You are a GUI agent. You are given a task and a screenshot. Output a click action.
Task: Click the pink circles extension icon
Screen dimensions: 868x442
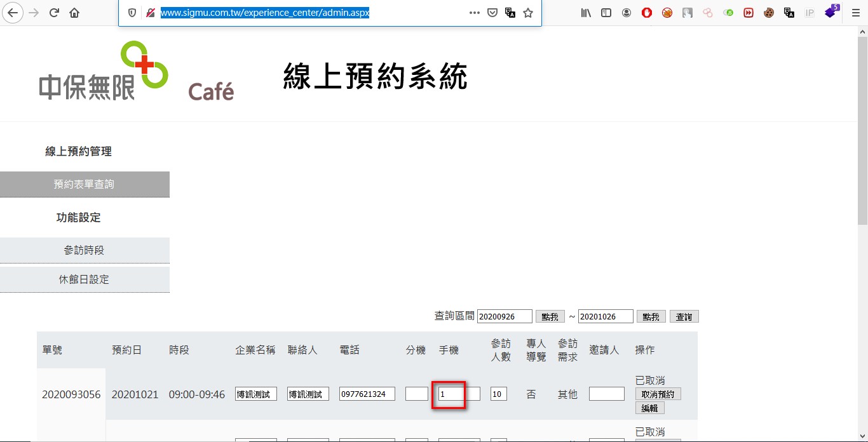(x=708, y=13)
